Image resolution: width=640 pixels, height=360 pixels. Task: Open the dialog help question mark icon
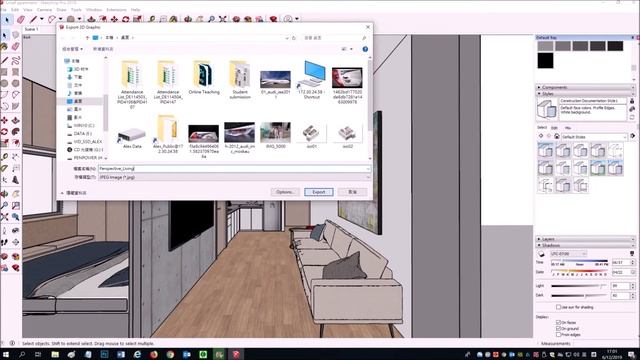(365, 49)
